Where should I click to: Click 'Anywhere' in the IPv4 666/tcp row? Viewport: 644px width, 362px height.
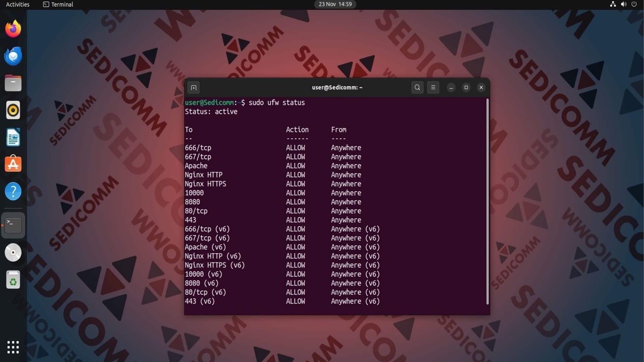tap(346, 148)
